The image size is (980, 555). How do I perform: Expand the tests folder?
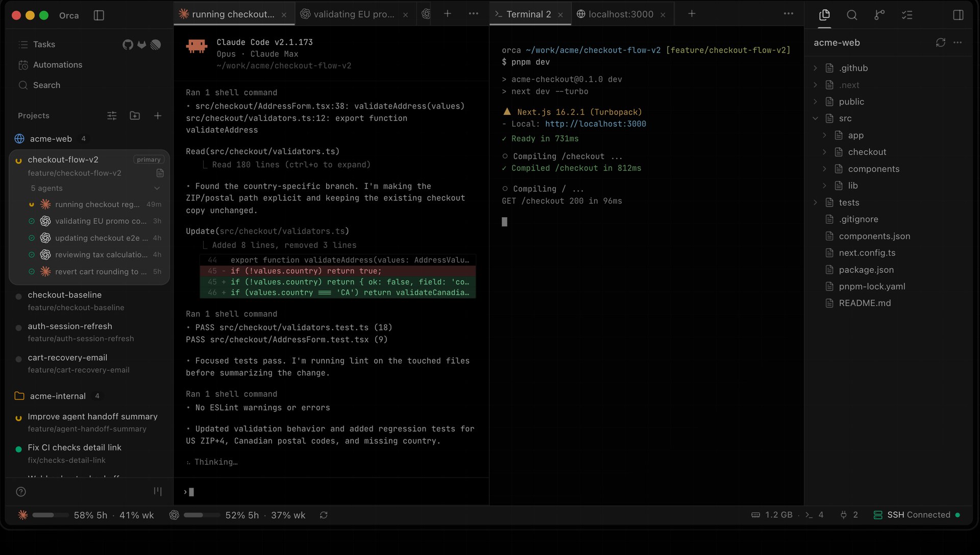pos(815,203)
